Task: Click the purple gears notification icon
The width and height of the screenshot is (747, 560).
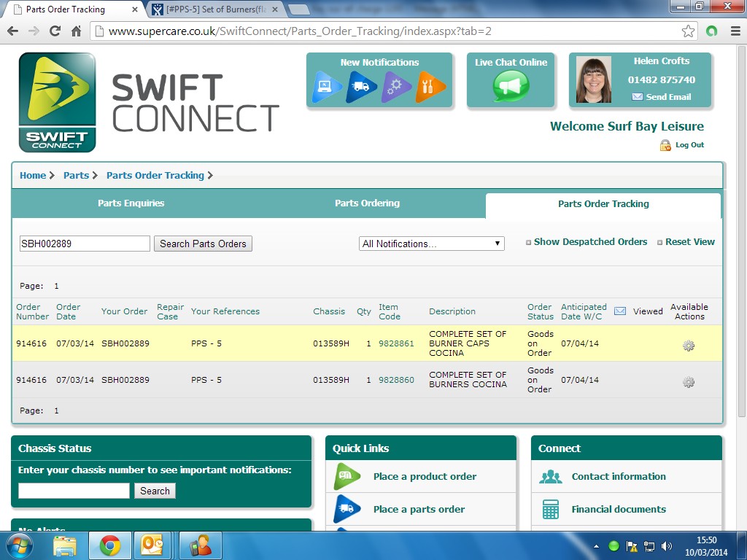Action: pyautogui.click(x=396, y=87)
